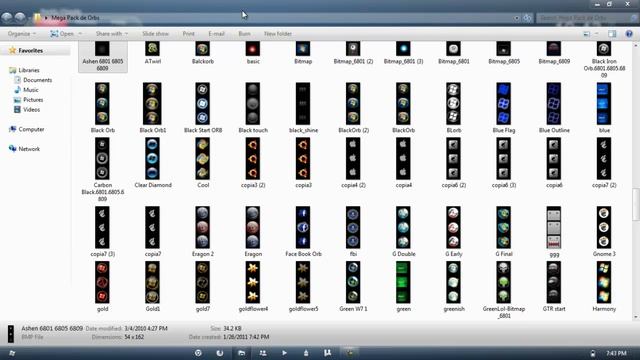The height and width of the screenshot is (360, 640).
Task: Select the Harmony orb icon
Action: pyautogui.click(x=604, y=282)
